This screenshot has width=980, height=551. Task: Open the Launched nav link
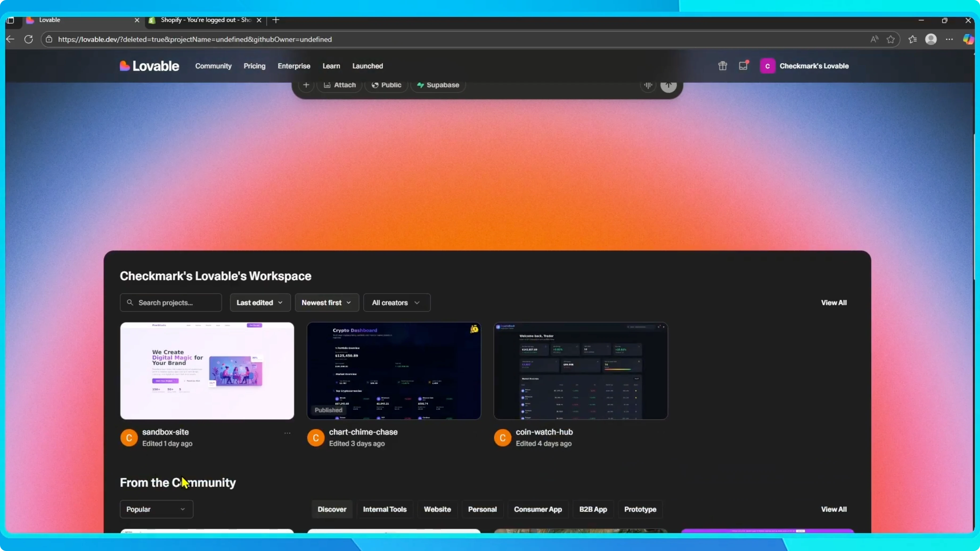pyautogui.click(x=367, y=66)
